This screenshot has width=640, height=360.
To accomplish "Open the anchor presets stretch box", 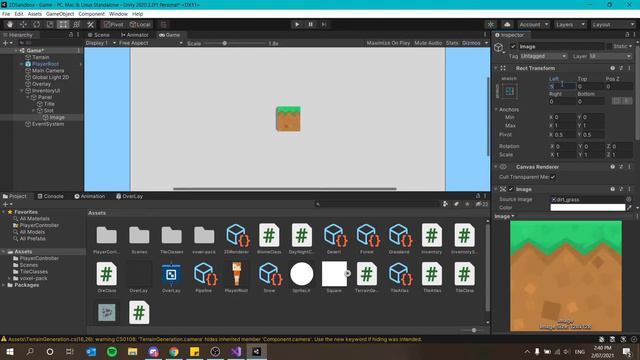I will point(509,91).
